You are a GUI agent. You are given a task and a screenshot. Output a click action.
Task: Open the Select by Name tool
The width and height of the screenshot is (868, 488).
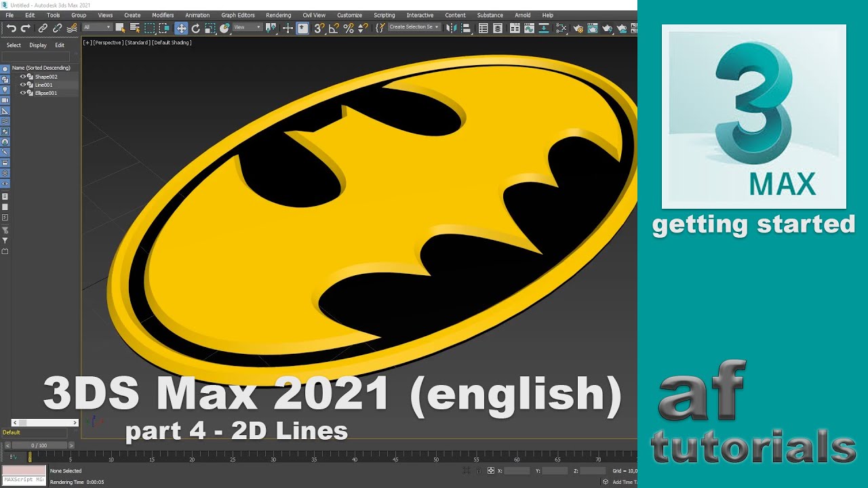(135, 28)
